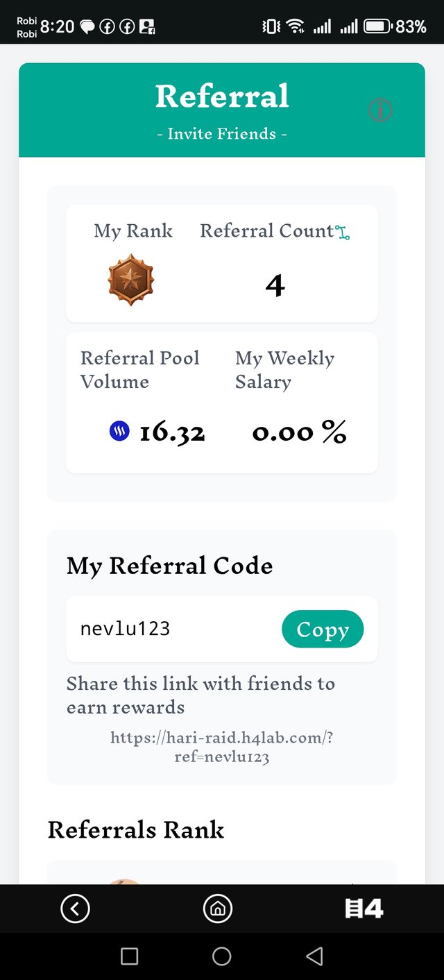
Task: Select the Referrals Rank section heading
Action: tap(136, 830)
